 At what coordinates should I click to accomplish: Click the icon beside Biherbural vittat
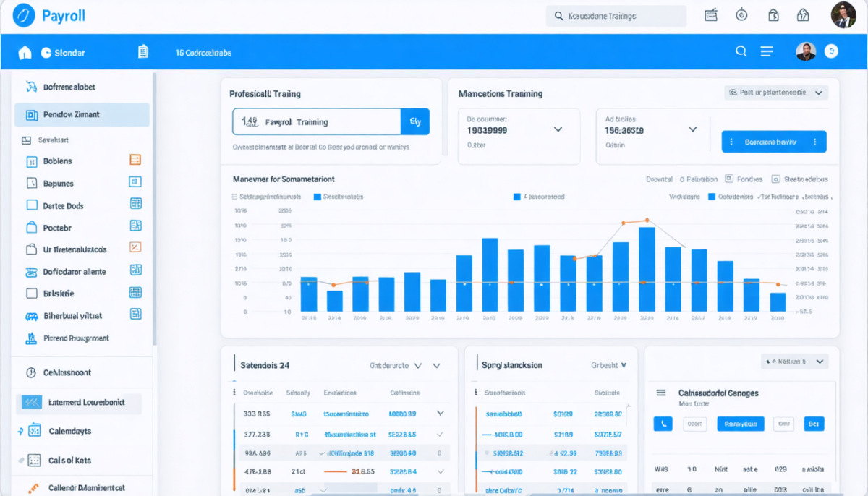tap(135, 314)
